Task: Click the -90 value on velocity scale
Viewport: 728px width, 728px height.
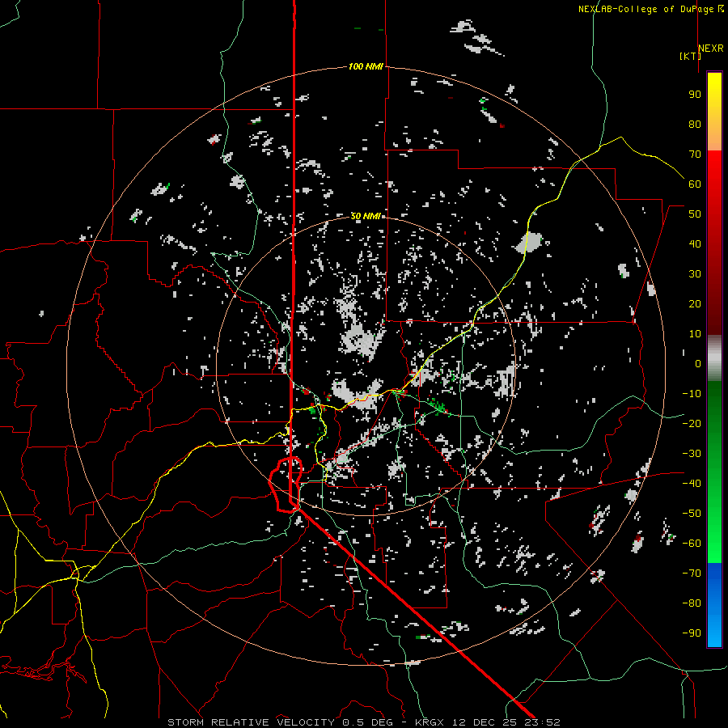Action: click(692, 633)
